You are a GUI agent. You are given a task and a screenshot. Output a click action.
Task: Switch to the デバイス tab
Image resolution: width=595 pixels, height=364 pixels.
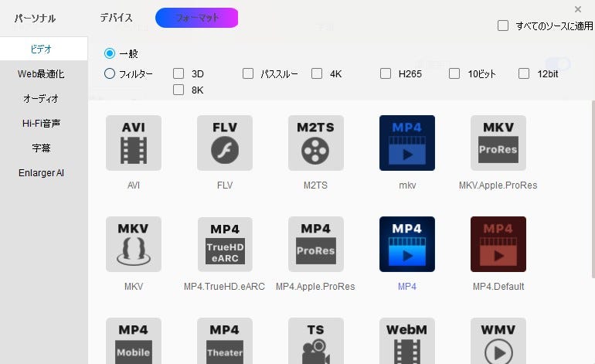pos(116,18)
